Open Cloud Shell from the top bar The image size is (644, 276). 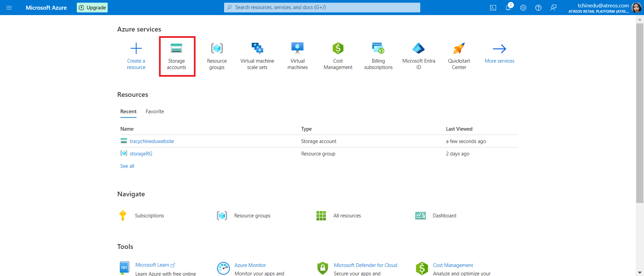(493, 8)
